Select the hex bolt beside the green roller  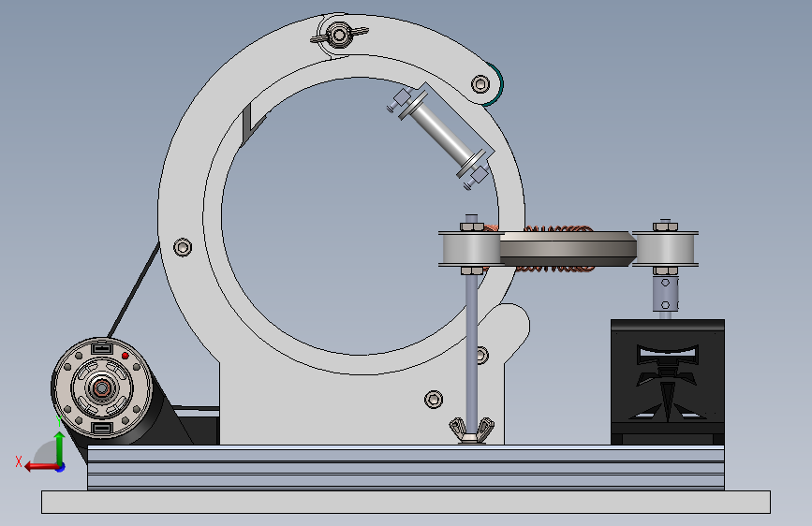click(x=480, y=83)
